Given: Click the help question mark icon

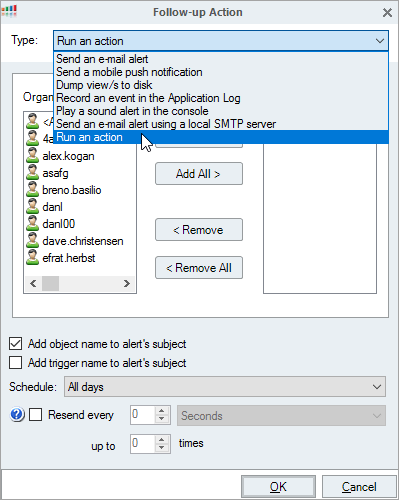Looking at the screenshot, I should pyautogui.click(x=17, y=415).
